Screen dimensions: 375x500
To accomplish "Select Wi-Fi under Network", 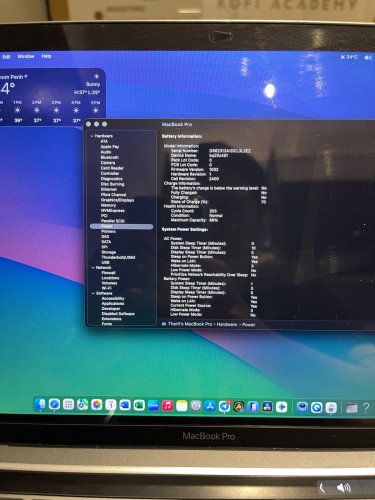I will point(106,288).
